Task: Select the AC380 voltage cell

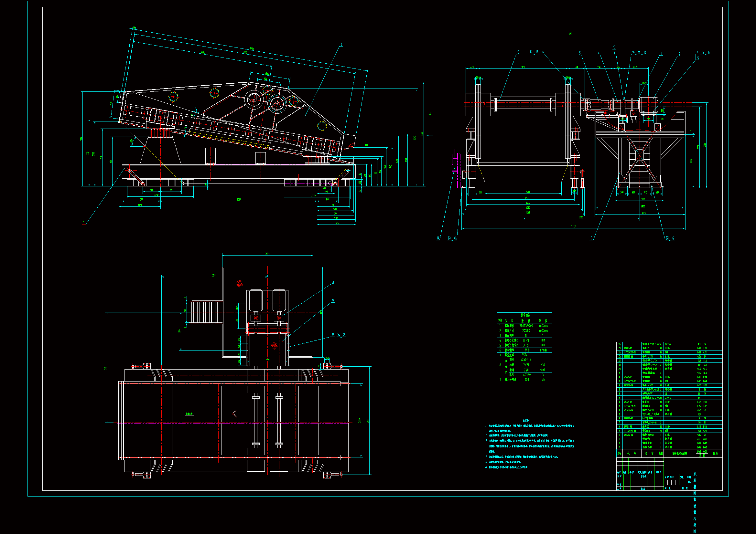Action: 526,375
